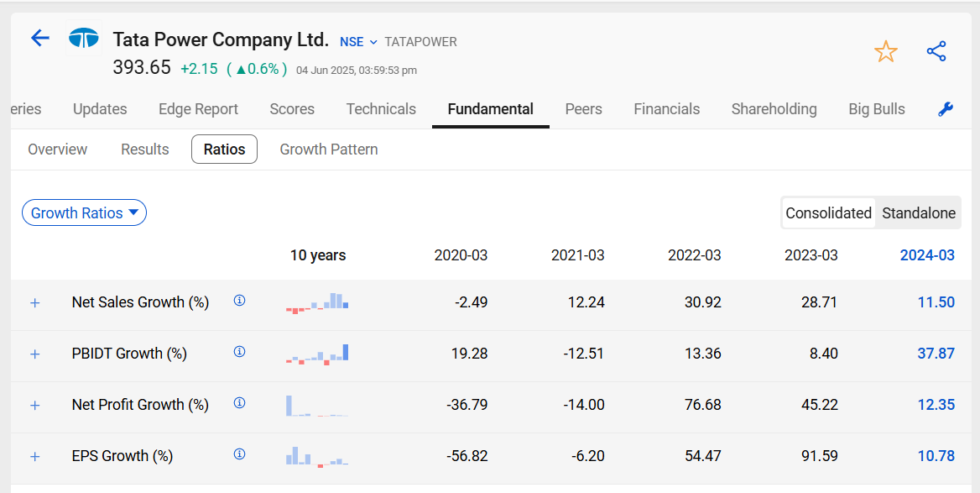Open Net Profit Growth 10-year sparkline
980x493 pixels.
317,406
